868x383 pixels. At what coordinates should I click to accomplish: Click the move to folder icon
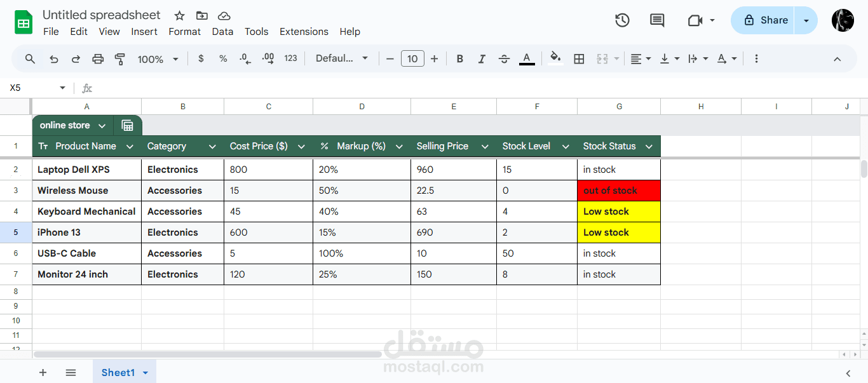(202, 15)
